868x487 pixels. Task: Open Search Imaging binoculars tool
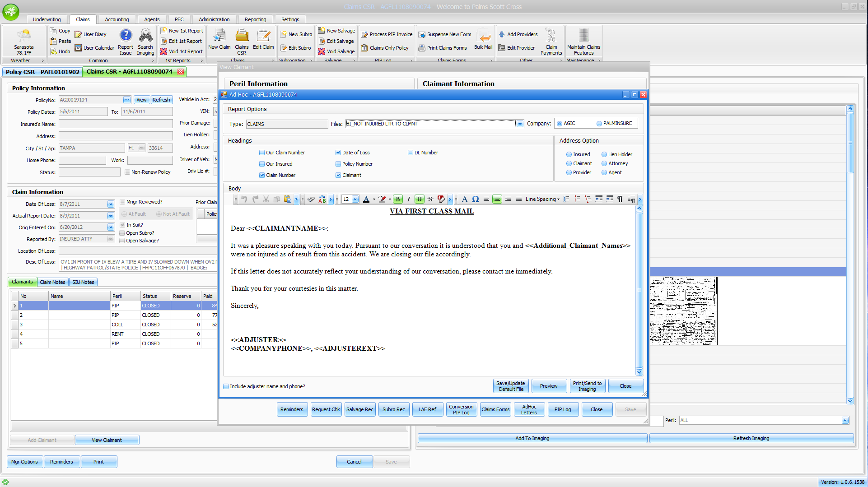[145, 42]
